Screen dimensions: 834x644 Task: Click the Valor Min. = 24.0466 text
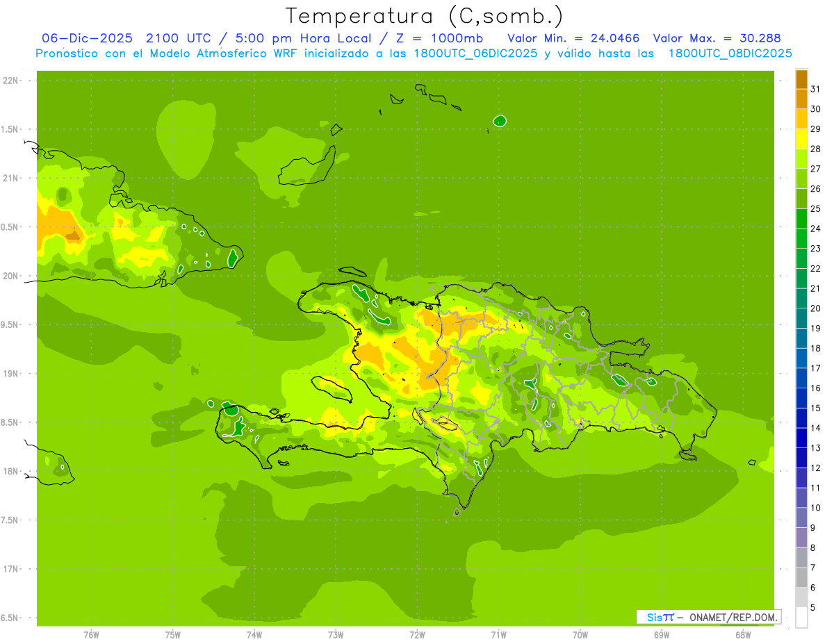coord(573,38)
